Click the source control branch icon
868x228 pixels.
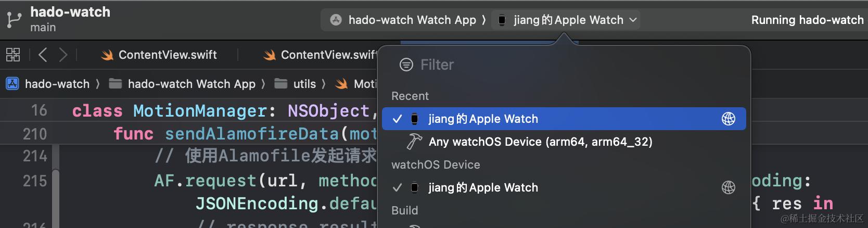click(14, 20)
